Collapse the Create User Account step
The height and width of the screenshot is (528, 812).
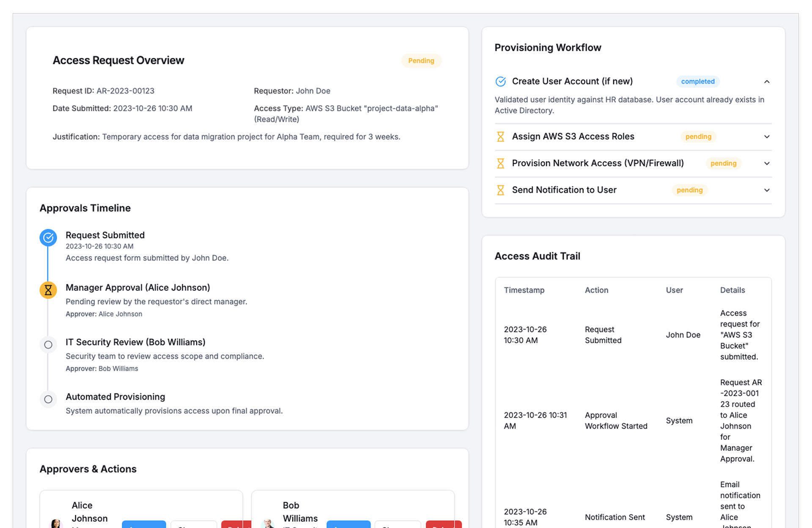(x=766, y=82)
